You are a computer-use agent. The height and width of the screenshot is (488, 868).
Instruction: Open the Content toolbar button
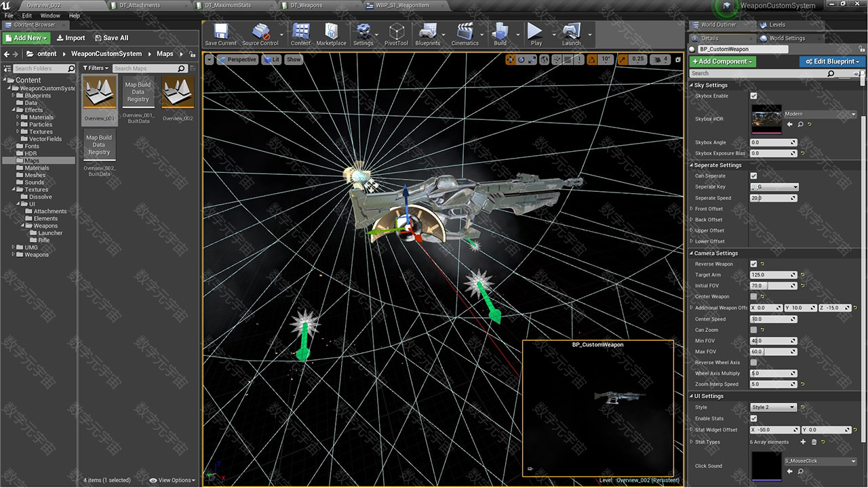pos(301,35)
